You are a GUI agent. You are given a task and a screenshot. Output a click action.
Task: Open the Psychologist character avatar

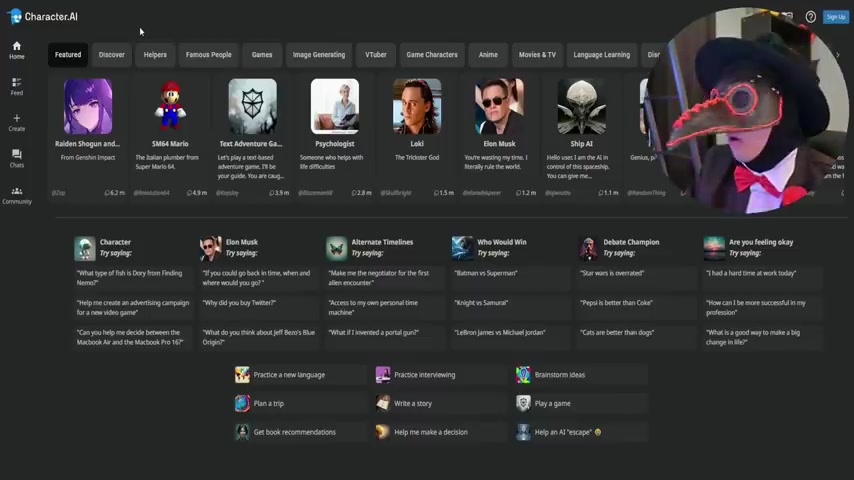coord(334,106)
